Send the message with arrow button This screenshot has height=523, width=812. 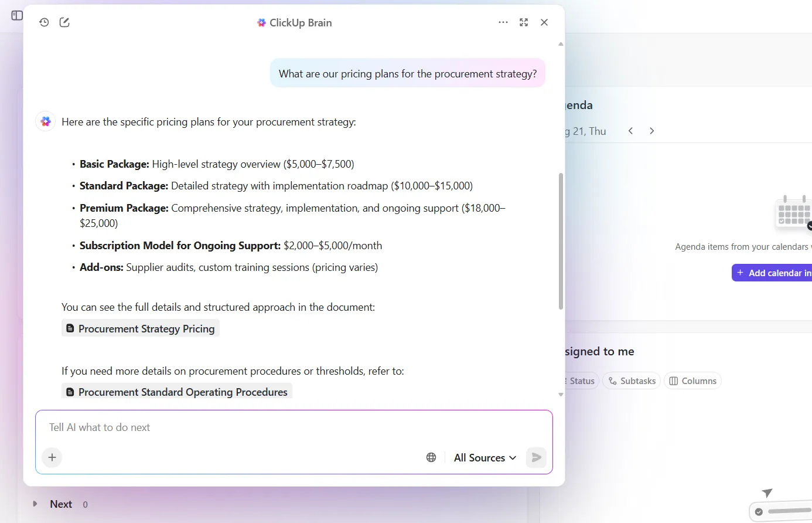click(536, 457)
